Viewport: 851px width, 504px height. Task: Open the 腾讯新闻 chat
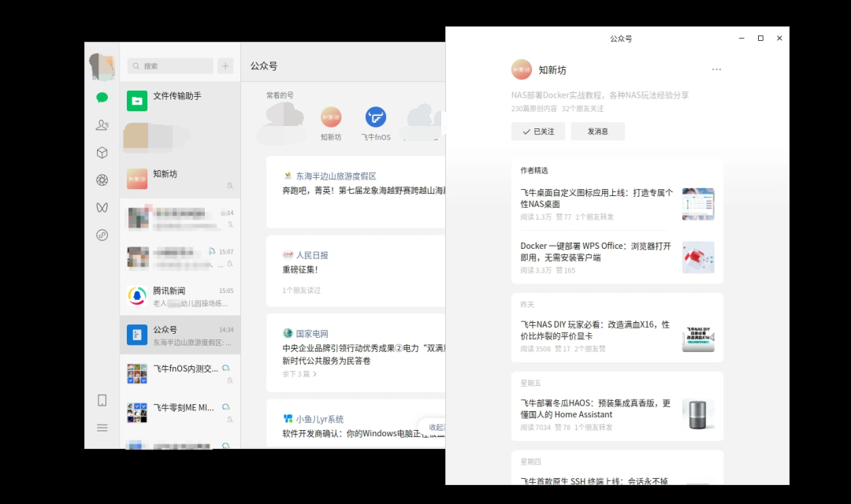(x=180, y=296)
